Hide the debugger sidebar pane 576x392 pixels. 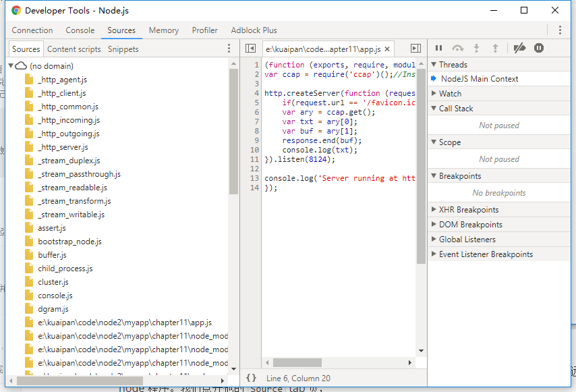coord(415,49)
